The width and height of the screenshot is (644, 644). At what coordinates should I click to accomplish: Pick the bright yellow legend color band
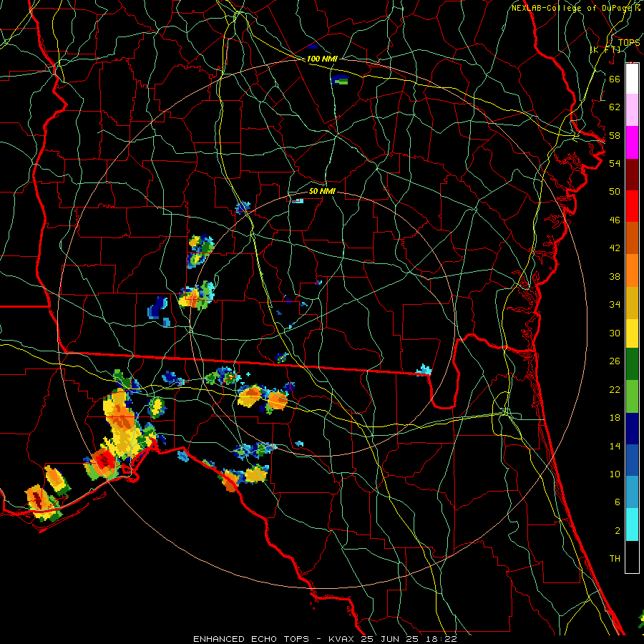(632, 333)
